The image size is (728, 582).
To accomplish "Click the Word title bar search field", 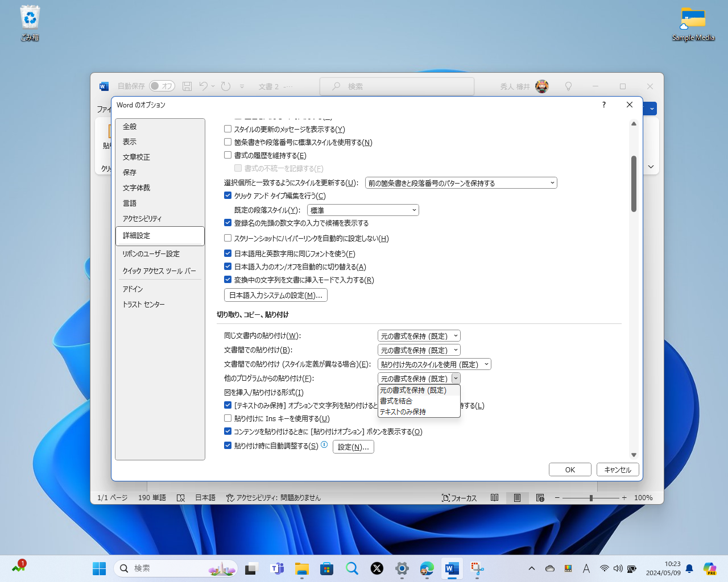I will click(x=397, y=86).
